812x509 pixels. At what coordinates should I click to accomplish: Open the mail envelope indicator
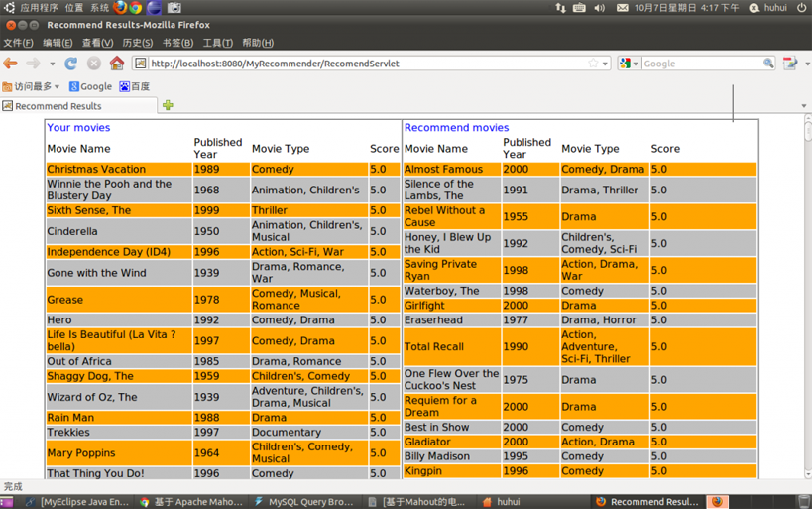(623, 7)
